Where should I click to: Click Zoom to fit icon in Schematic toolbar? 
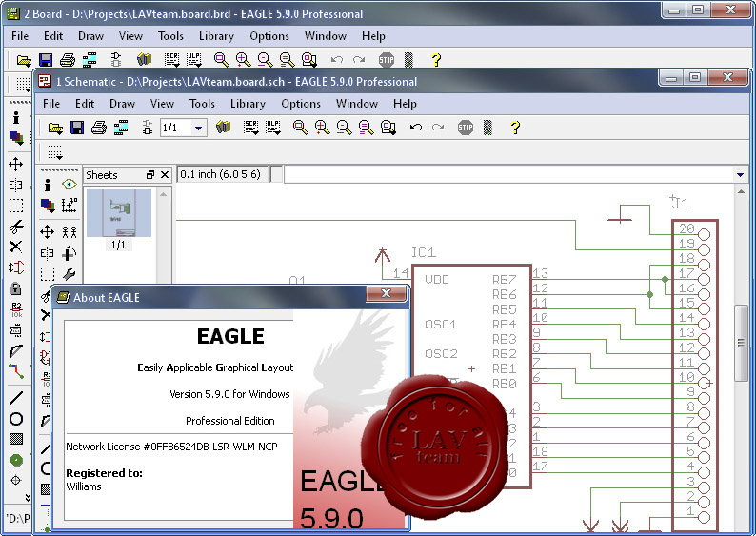[300, 128]
